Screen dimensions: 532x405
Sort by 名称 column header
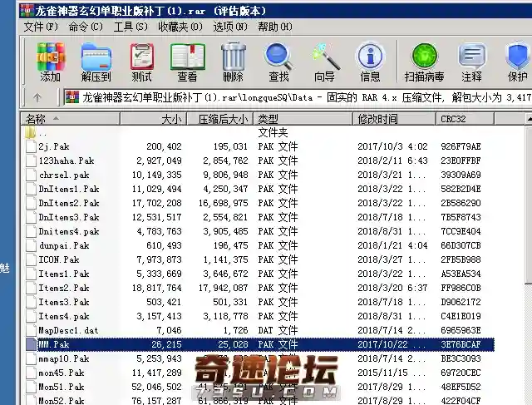coord(70,119)
